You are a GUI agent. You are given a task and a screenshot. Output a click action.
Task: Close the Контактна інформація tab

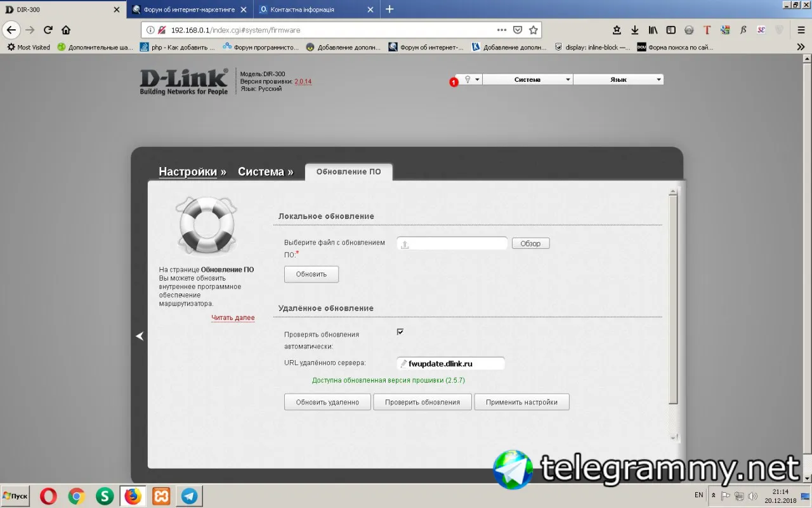[x=370, y=10]
